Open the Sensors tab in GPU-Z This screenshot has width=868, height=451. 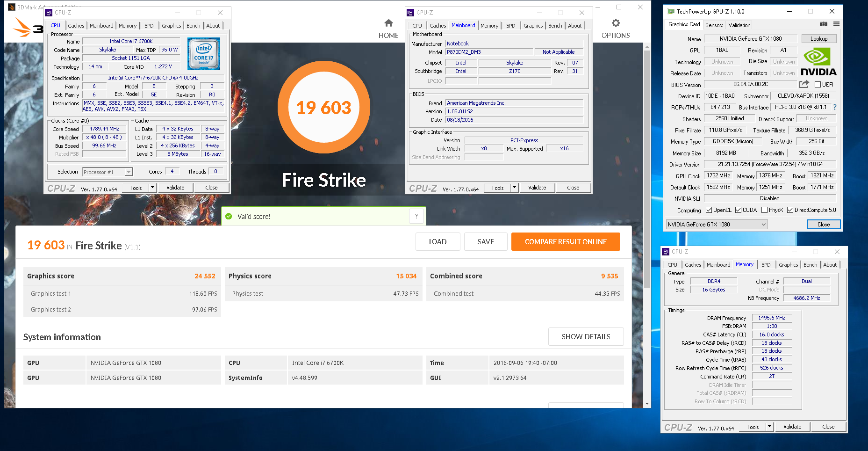(714, 25)
